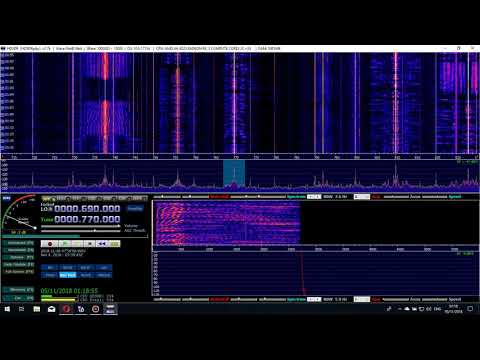This screenshot has height=360, width=480.
Task: Start recording with the red Record button
Action: coord(50,244)
